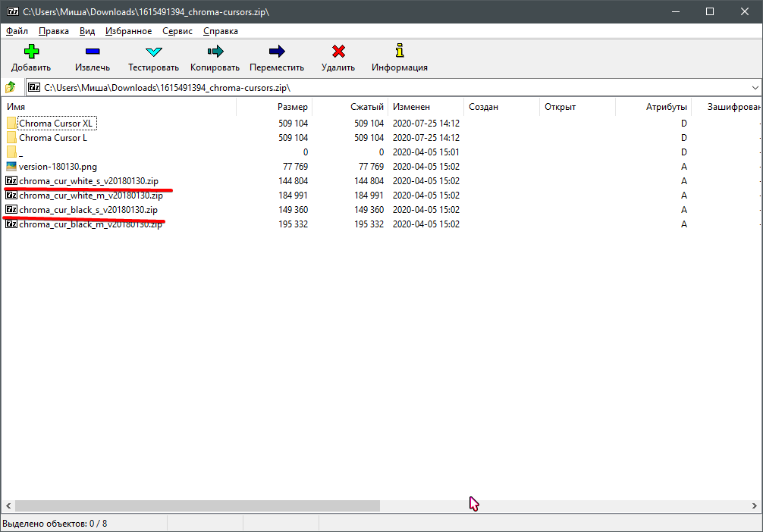
Task: Click the version-180130.png image icon
Action: point(11,166)
